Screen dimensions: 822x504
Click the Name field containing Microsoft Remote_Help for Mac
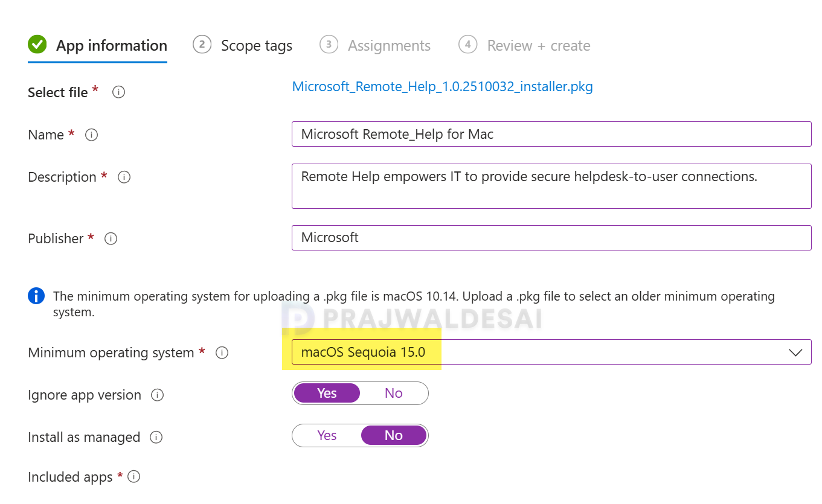tap(551, 134)
